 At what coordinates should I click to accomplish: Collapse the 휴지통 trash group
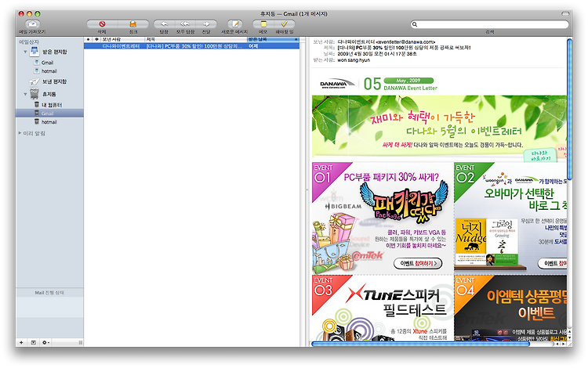click(25, 94)
